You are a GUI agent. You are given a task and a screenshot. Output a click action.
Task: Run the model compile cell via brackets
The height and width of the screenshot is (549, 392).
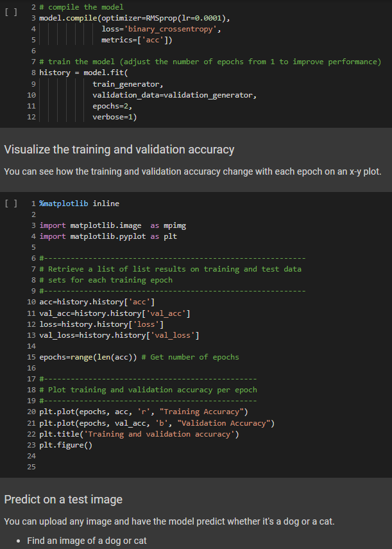pos(11,12)
